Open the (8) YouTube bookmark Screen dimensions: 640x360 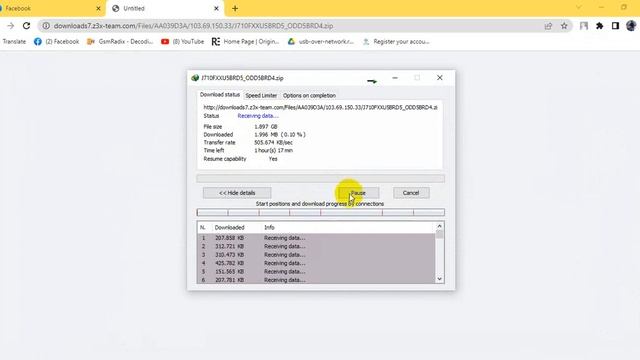pyautogui.click(x=182, y=42)
